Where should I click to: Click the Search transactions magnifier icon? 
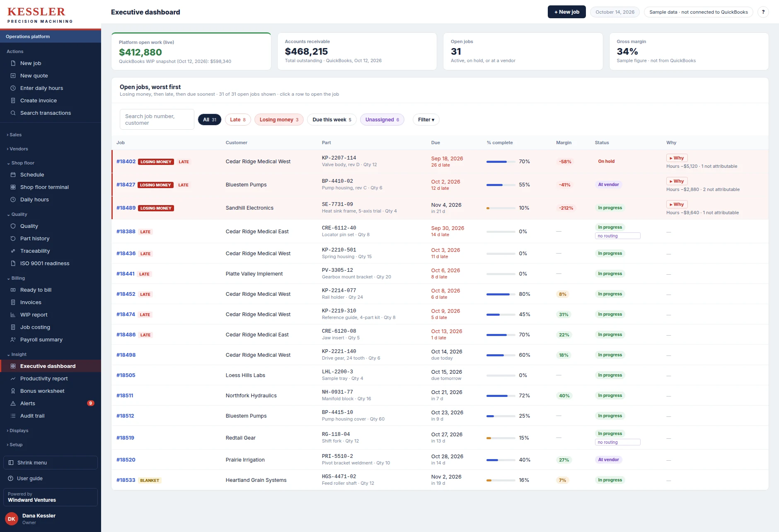tap(13, 113)
